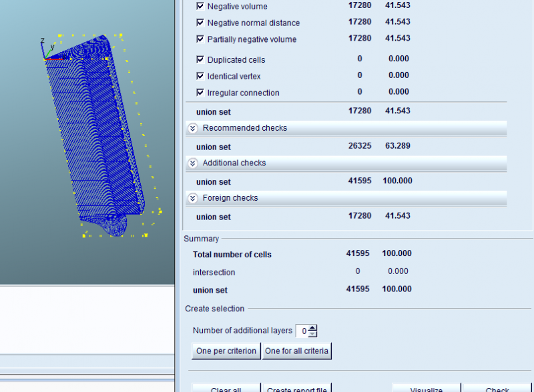Click the Create selection section heading
The image size is (534, 392).
(214, 309)
